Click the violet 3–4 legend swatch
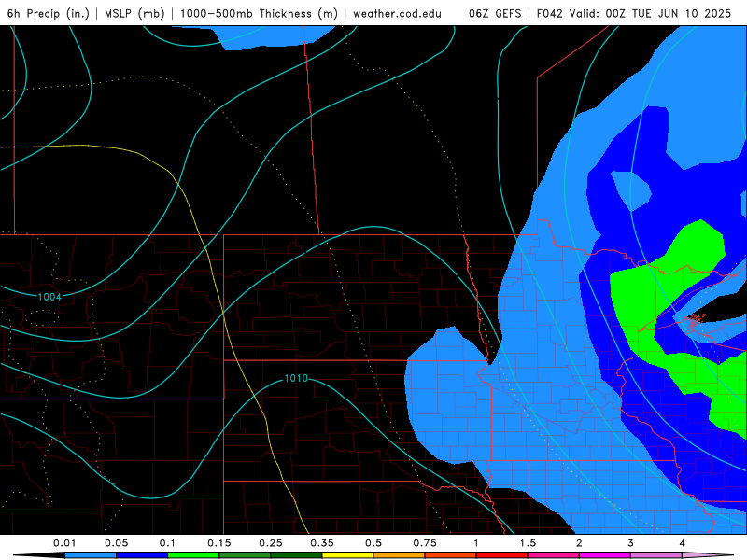The height and width of the screenshot is (560, 747). [656, 555]
